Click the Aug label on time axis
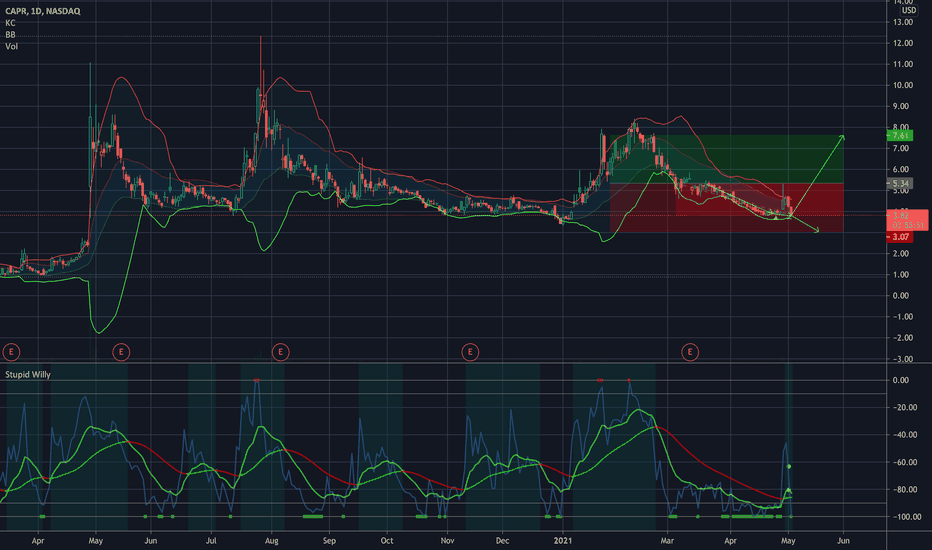 click(272, 540)
